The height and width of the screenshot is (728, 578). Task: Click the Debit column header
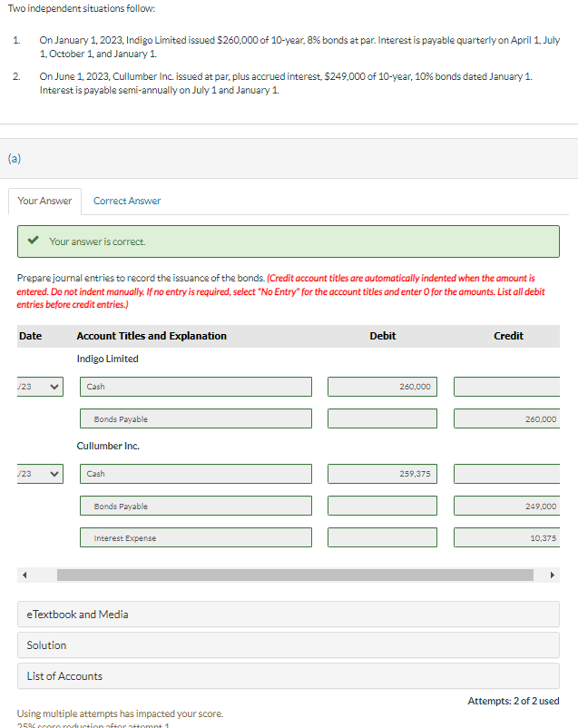pyautogui.click(x=383, y=336)
